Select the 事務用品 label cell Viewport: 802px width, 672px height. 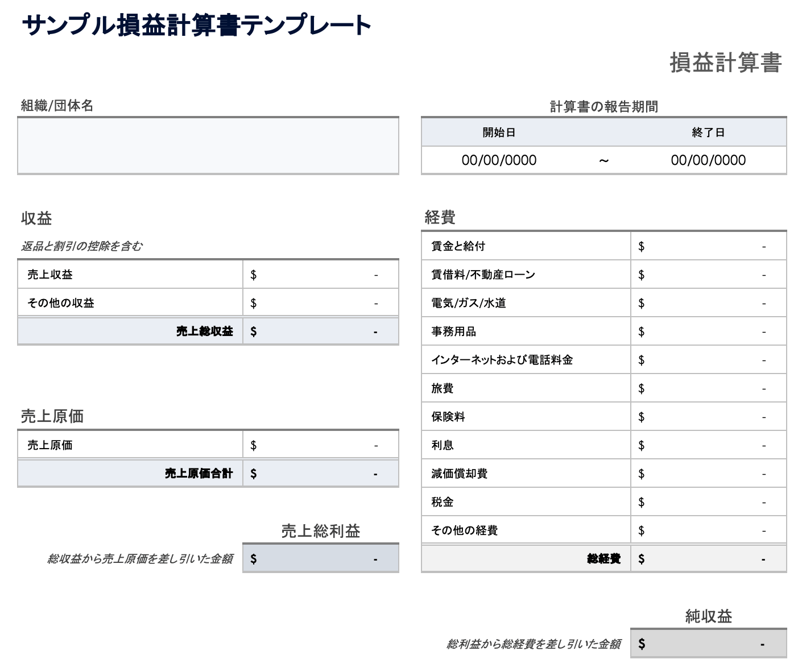click(526, 331)
